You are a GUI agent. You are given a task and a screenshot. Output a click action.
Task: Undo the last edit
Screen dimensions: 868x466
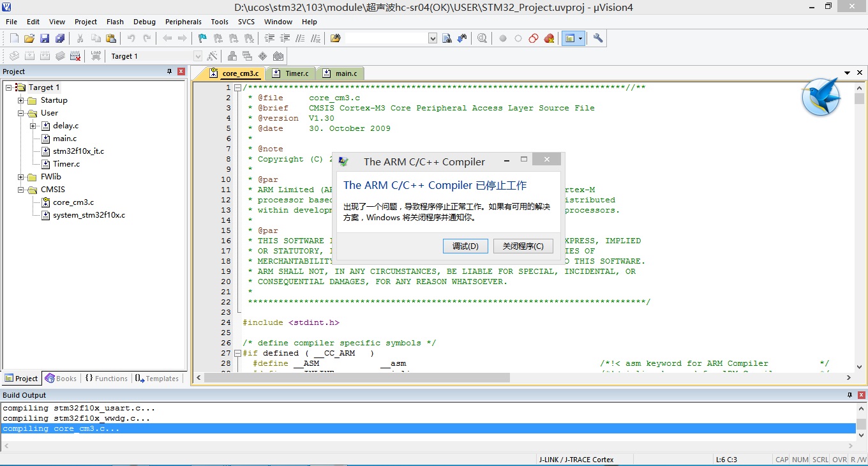[x=131, y=38]
